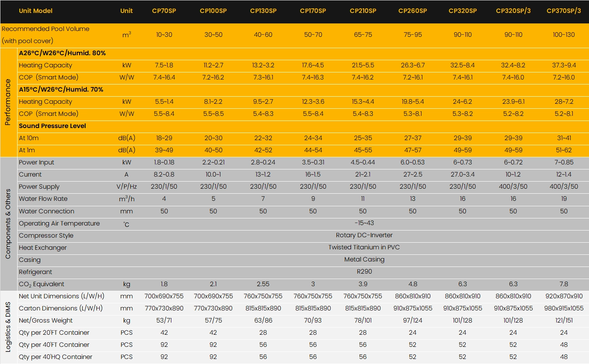Screen dimensions: 589x364
Task: Click the -15~43 operating air temperature value
Action: tap(364, 223)
